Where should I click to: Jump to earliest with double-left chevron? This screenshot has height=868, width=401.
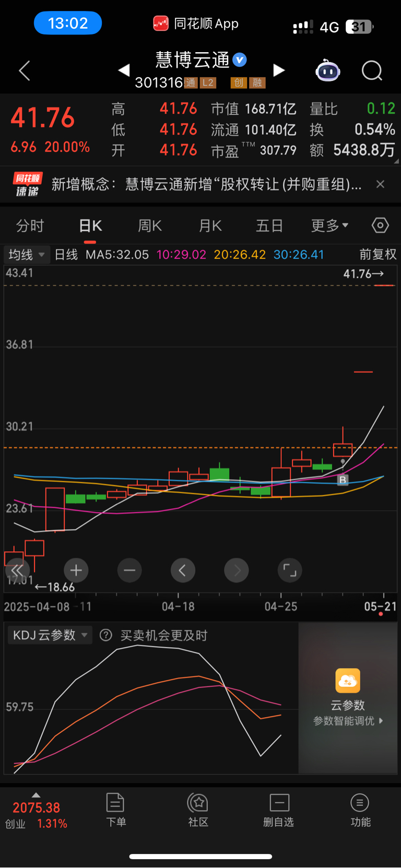(17, 570)
